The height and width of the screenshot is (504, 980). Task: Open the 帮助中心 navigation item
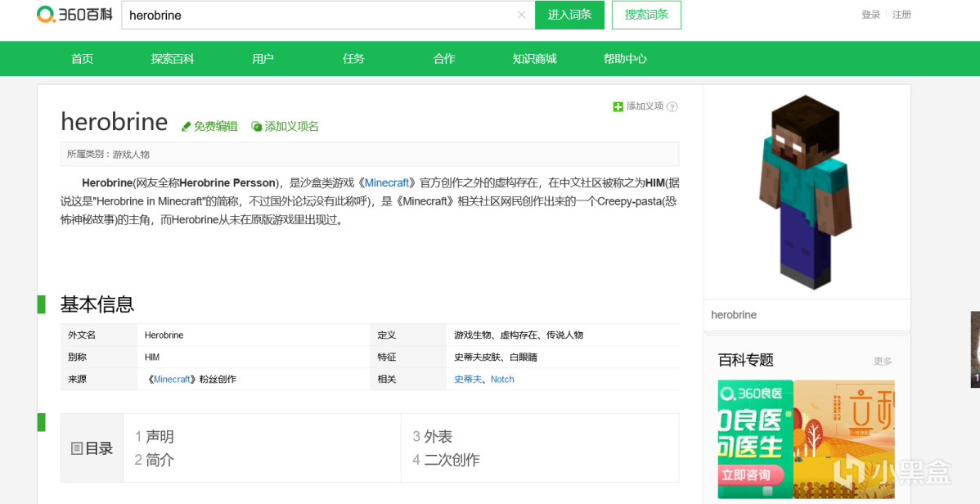pyautogui.click(x=625, y=59)
